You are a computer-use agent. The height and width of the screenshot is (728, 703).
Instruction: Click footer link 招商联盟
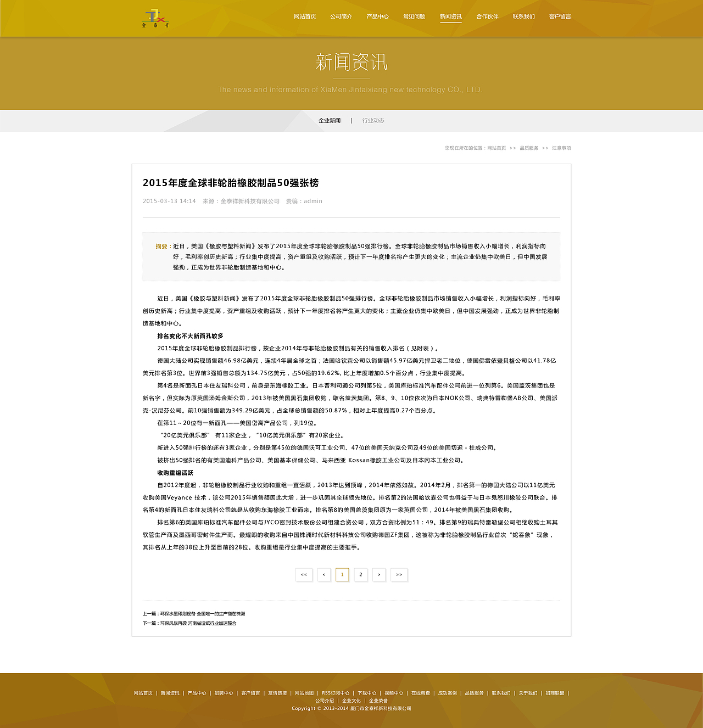(x=555, y=693)
